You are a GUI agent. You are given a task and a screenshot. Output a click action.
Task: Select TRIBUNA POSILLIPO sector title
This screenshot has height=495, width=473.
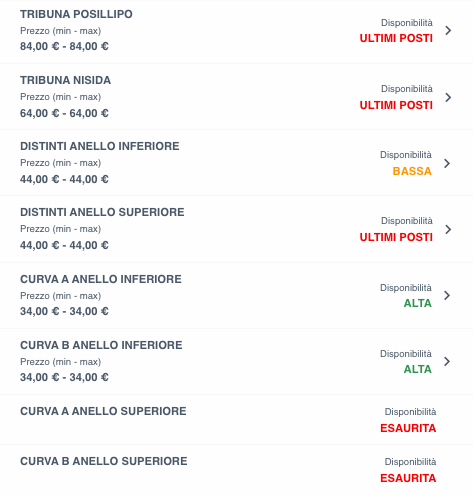[x=76, y=14]
